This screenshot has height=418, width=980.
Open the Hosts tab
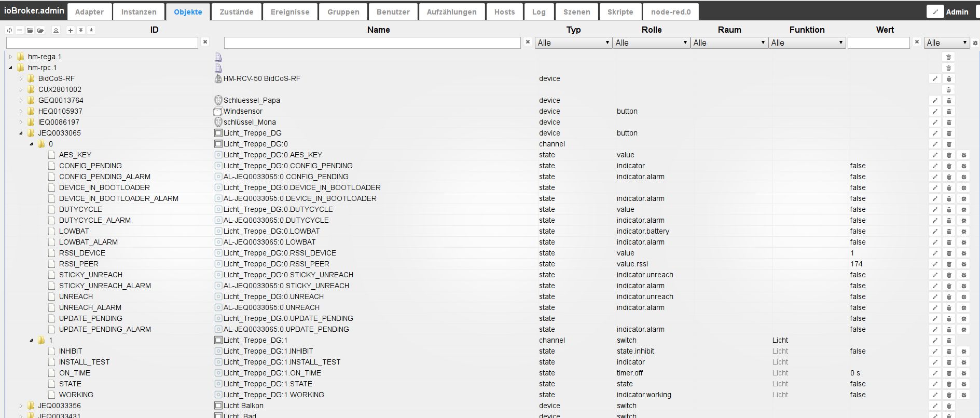[504, 12]
